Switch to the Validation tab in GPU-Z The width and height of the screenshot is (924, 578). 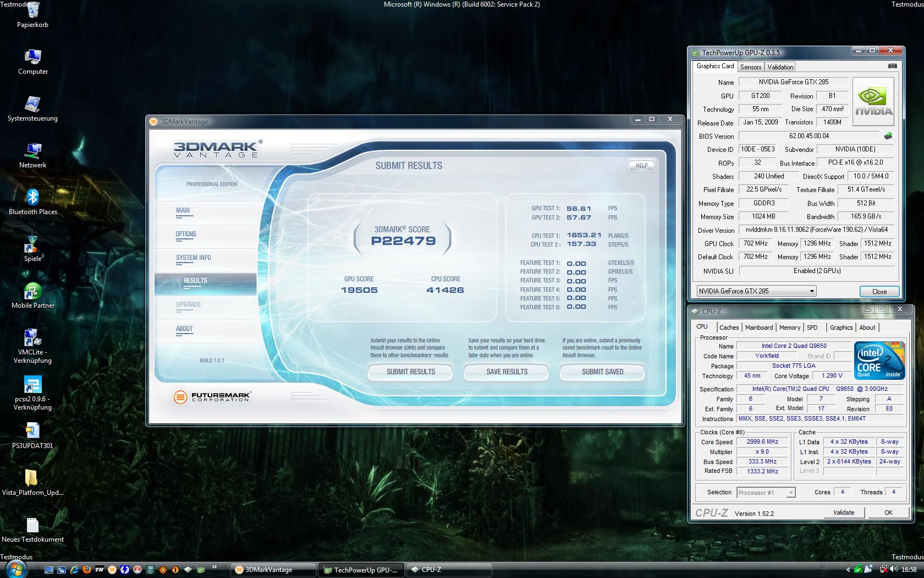(x=780, y=67)
